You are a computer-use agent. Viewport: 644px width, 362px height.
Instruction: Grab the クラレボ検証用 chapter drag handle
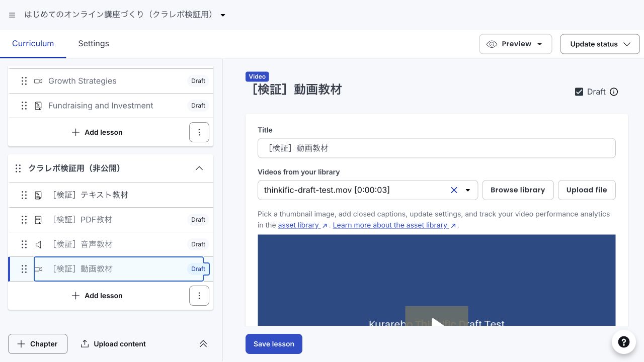coord(18,168)
